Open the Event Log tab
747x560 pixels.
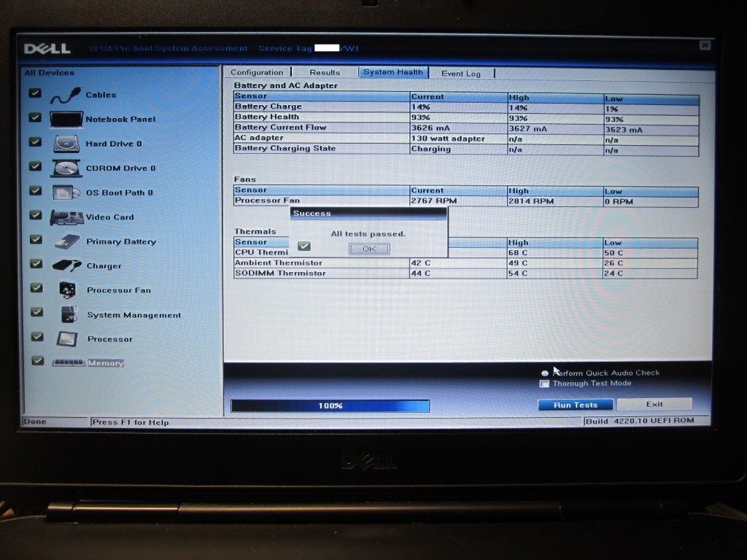(x=461, y=74)
